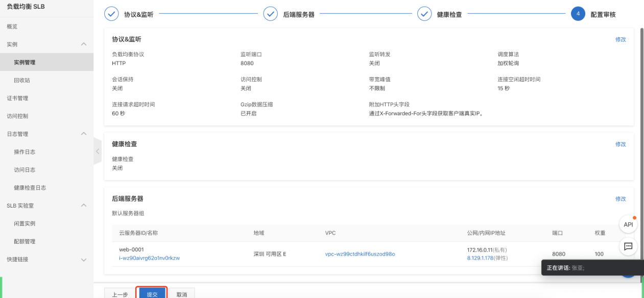Open the API side panel
This screenshot has height=298, width=644.
click(x=628, y=224)
